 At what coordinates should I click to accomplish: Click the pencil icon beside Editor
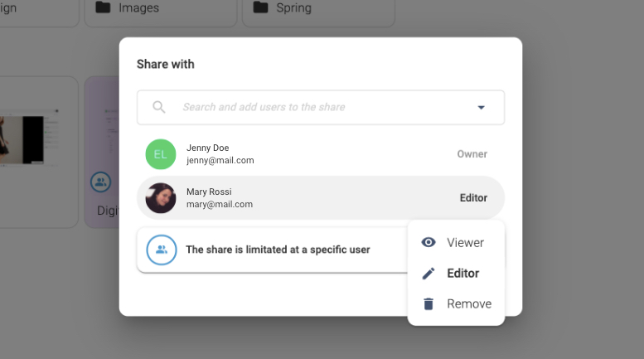click(429, 273)
